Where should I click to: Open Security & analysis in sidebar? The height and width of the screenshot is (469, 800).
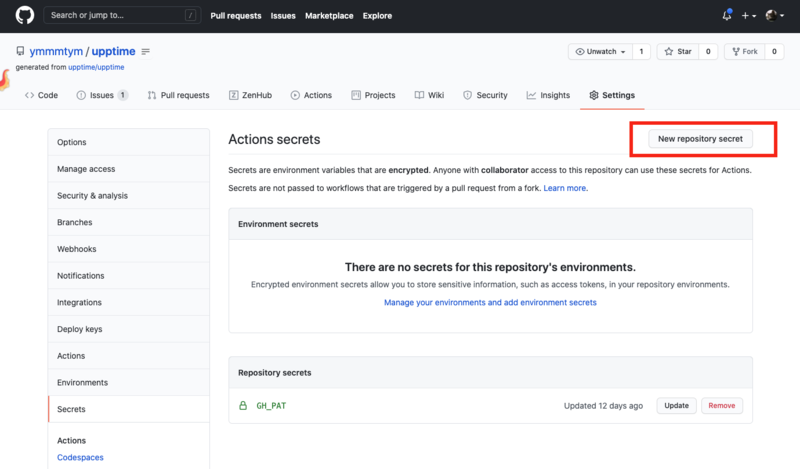(x=129, y=195)
